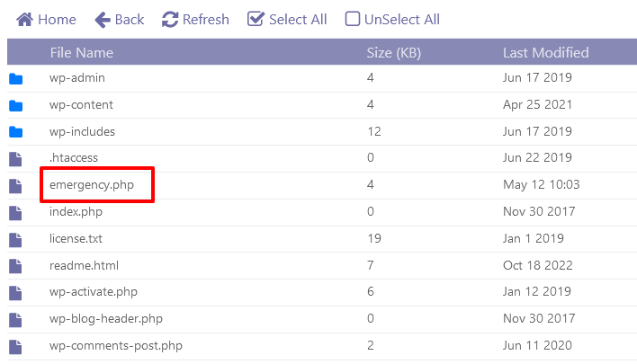The image size is (637, 364).
Task: Click the Apr 25 2021 modified date
Action: tap(537, 104)
